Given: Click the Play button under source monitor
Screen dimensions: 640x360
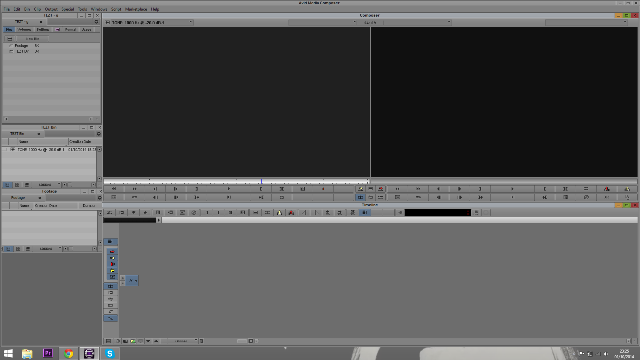Looking at the screenshot, I should (x=229, y=189).
